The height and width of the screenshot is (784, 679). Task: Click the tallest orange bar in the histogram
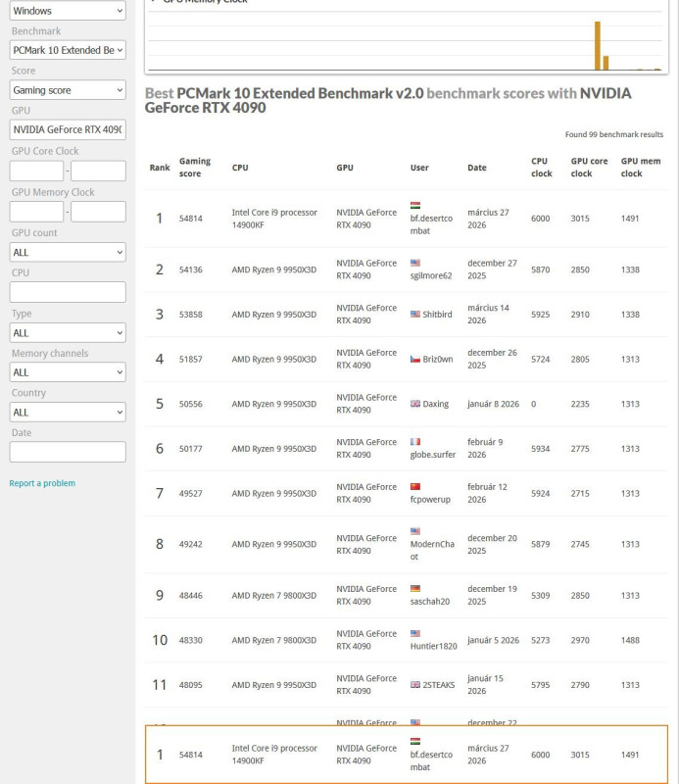tap(597, 45)
